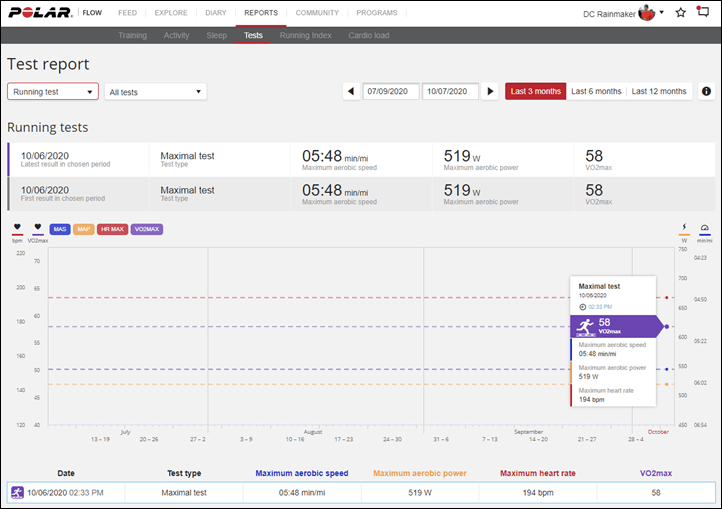Toggle the MAP series chip
The height and width of the screenshot is (509, 722).
point(84,229)
